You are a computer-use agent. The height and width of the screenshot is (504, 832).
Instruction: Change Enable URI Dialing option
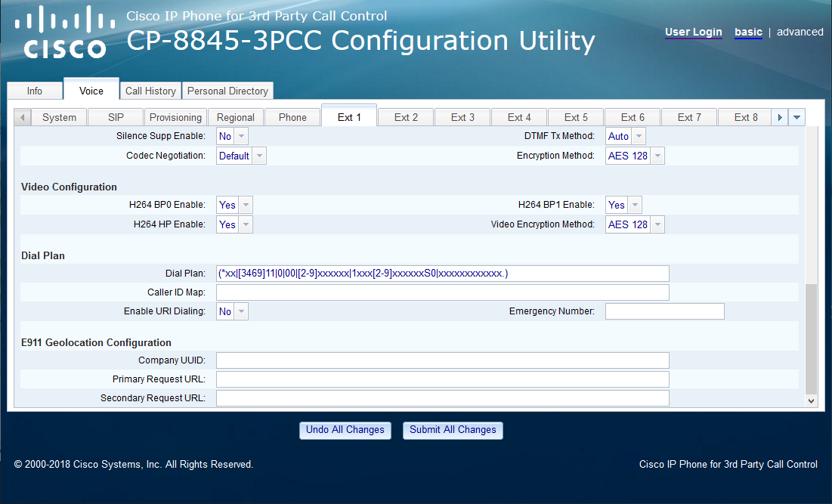[232, 311]
